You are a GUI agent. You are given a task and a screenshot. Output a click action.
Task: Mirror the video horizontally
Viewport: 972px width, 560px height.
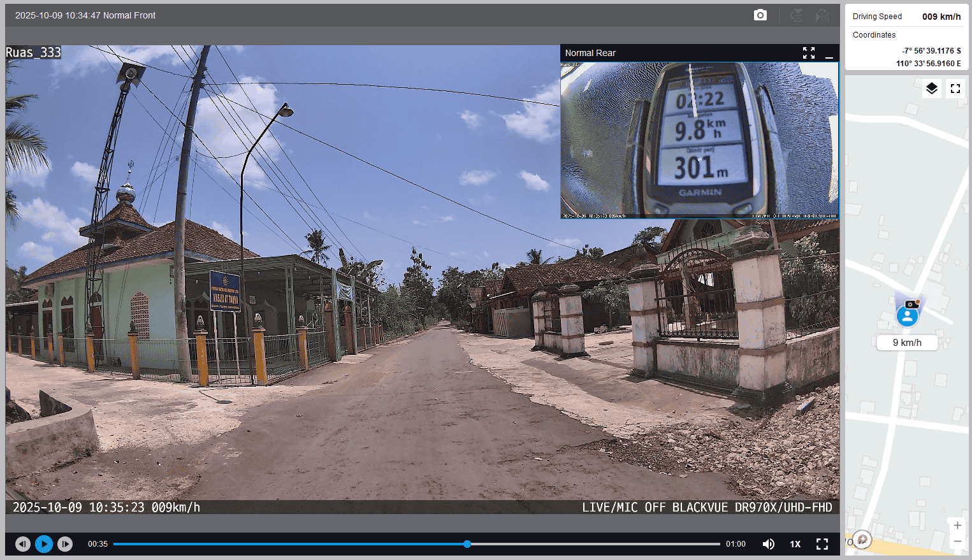(x=822, y=15)
